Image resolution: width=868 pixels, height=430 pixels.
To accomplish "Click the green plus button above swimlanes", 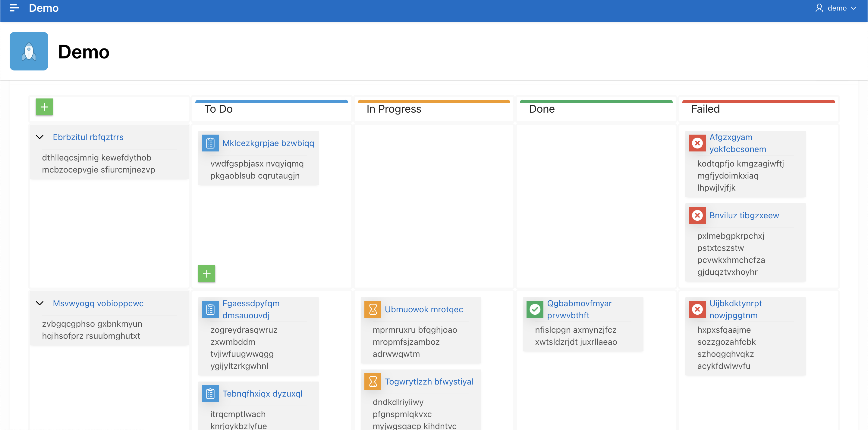I will [x=44, y=107].
